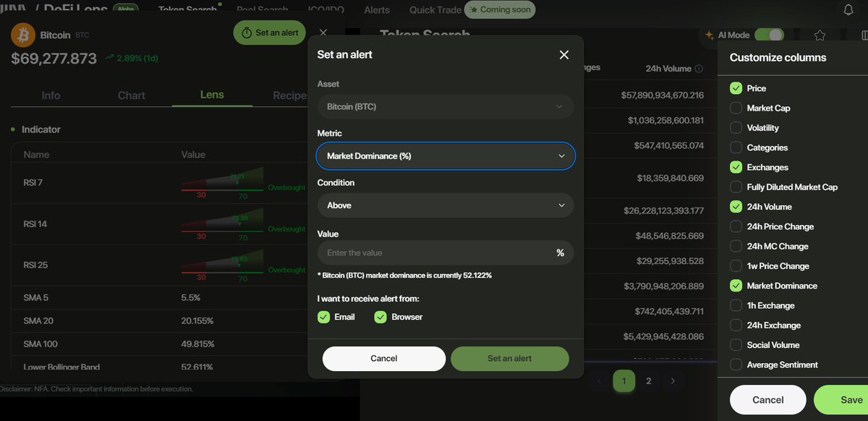Uncheck the 24h Volume column checkbox

pyautogui.click(x=736, y=207)
